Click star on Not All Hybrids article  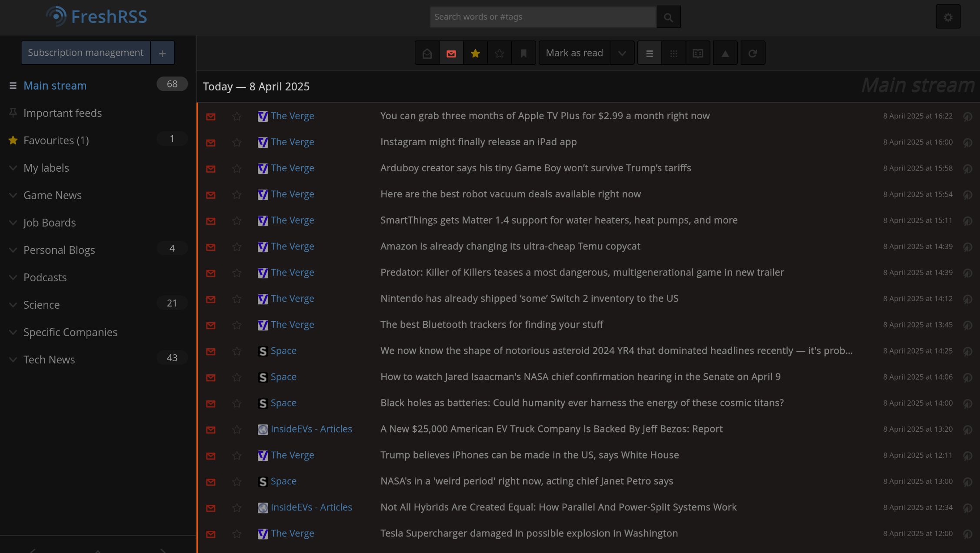tap(237, 508)
